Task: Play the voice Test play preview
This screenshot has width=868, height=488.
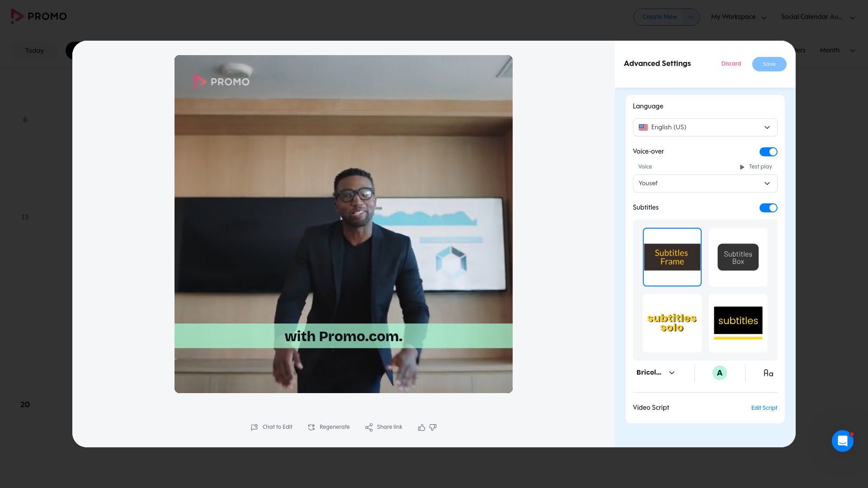Action: (x=755, y=167)
